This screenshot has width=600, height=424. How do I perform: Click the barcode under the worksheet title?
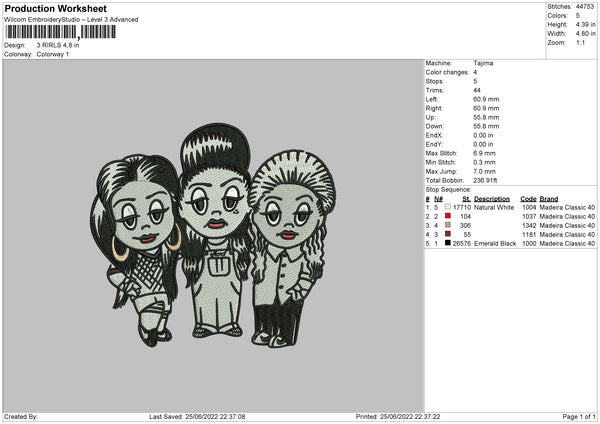(x=60, y=32)
